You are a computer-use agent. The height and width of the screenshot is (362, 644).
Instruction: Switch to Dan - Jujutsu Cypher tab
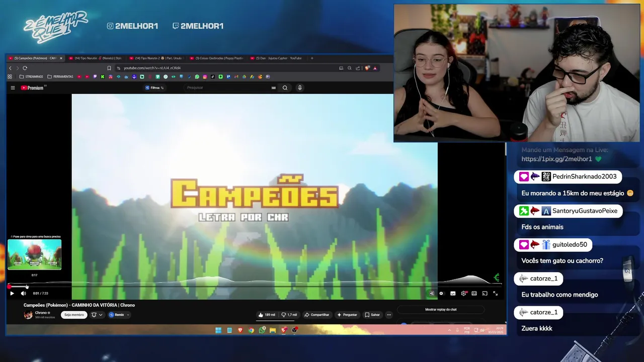point(277,58)
